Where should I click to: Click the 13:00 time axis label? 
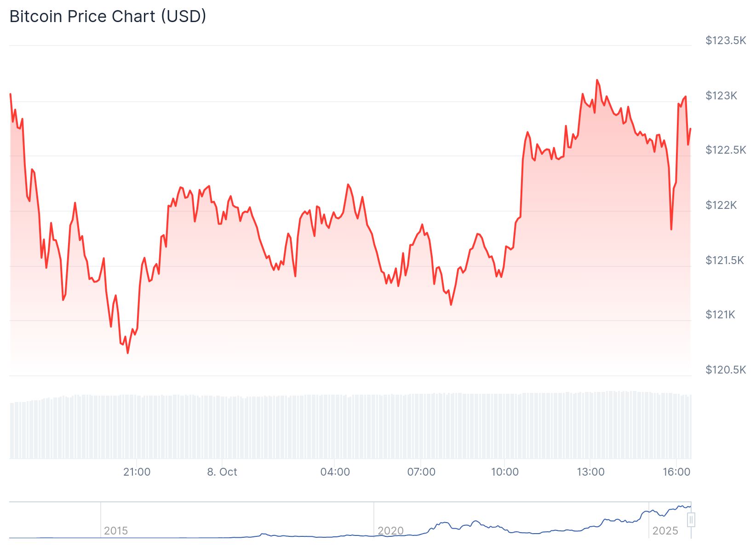tap(591, 472)
